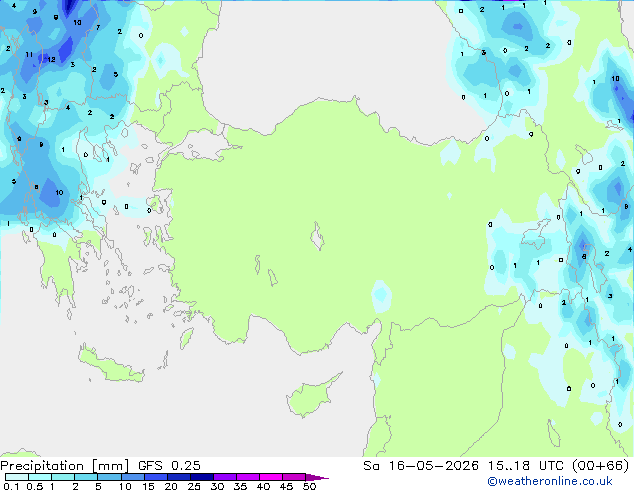Click the 'GFS 0.25' model label
634x490 pixels.
[169, 466]
